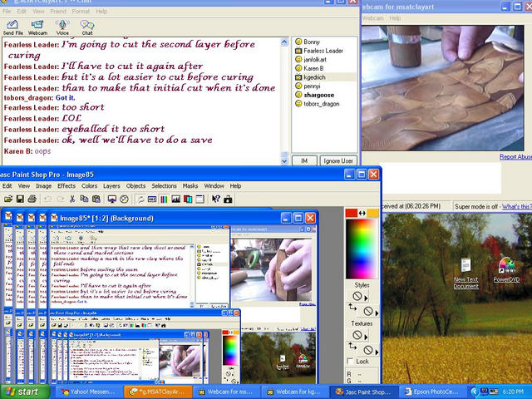Start screen capture with the camera icon
Viewport: 532px width, 399px height.
(x=228, y=199)
